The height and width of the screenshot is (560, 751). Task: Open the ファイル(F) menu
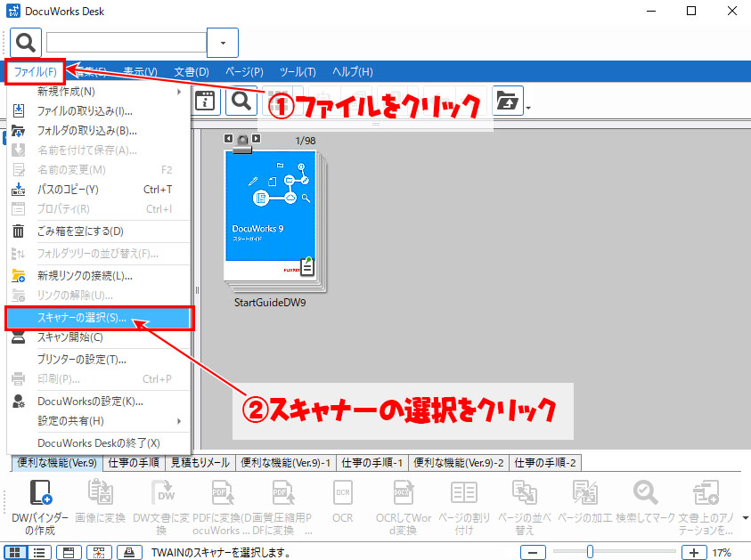pyautogui.click(x=35, y=72)
